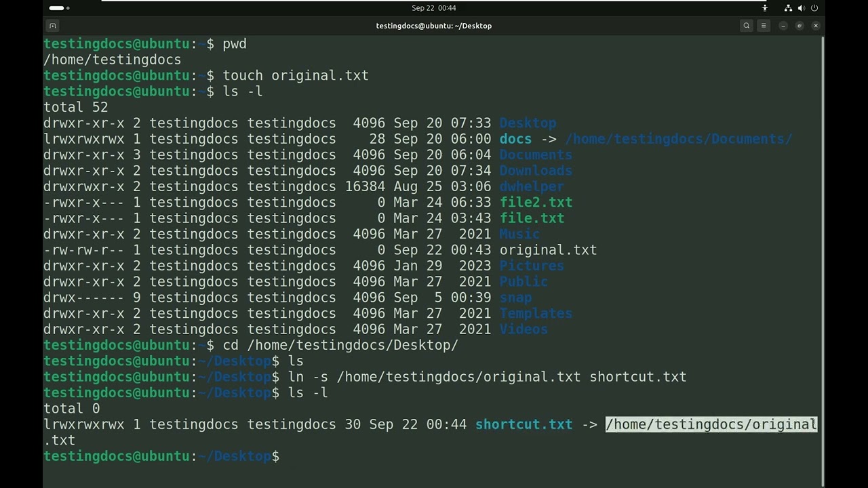The height and width of the screenshot is (488, 868).
Task: Open new tab icon in terminal header
Action: coord(52,26)
